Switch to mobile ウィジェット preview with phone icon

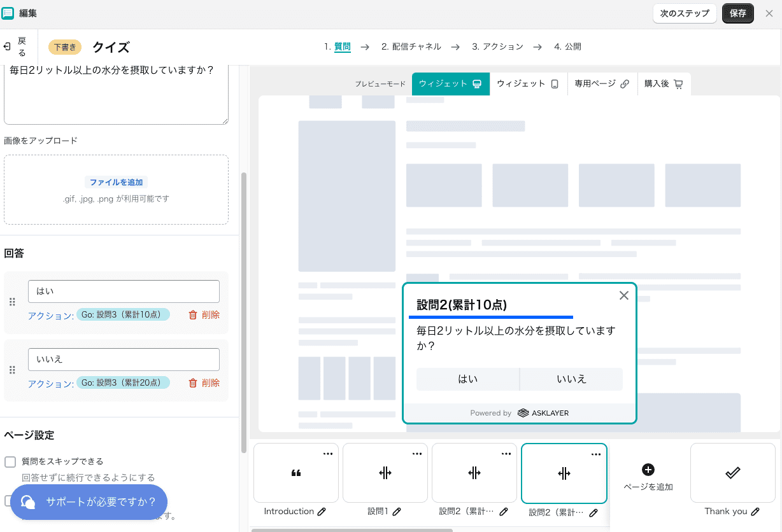coord(527,83)
